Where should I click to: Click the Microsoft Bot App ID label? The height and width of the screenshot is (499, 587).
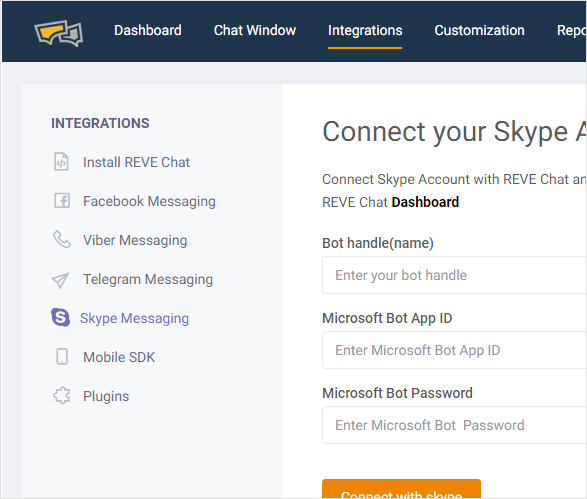387,318
